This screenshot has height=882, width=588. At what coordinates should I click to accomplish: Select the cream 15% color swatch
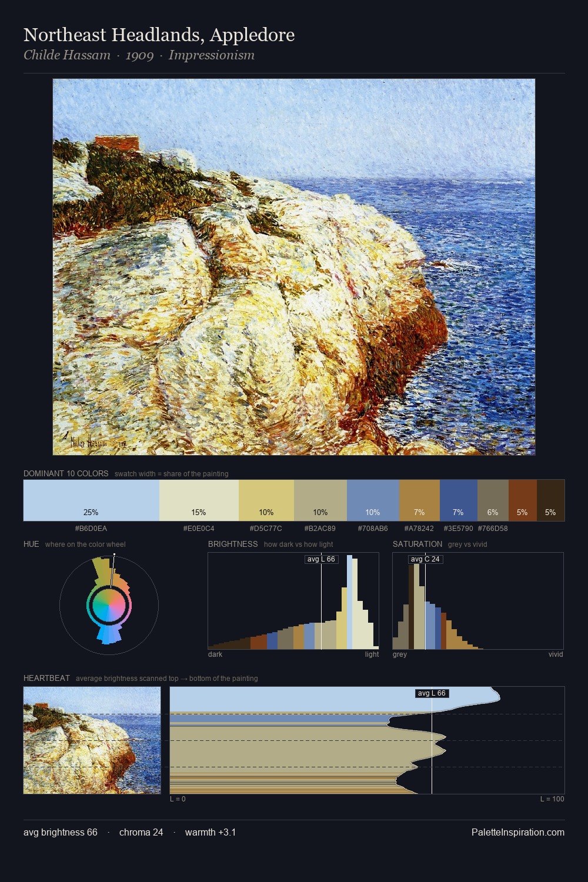point(199,500)
